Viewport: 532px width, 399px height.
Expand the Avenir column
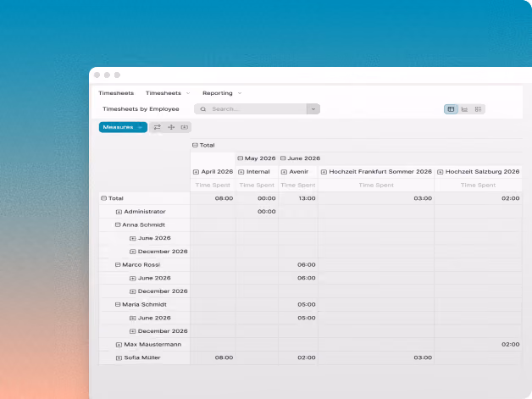(x=284, y=172)
